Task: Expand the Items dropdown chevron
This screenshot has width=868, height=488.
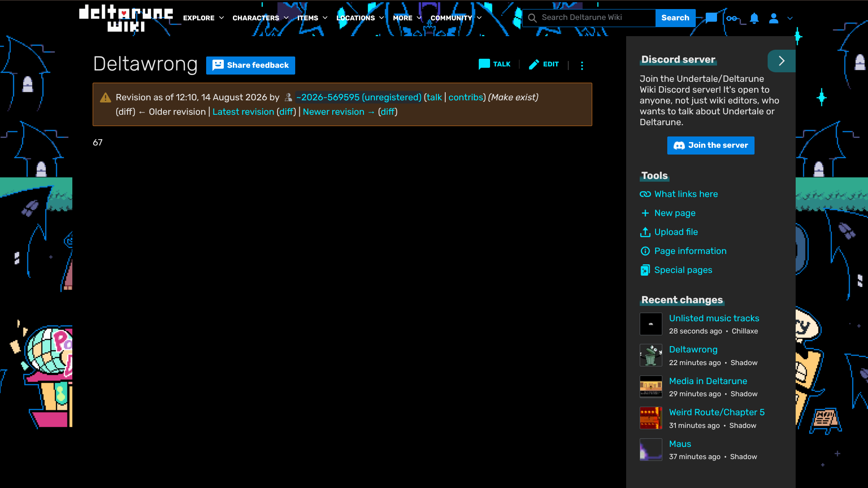Action: point(325,18)
